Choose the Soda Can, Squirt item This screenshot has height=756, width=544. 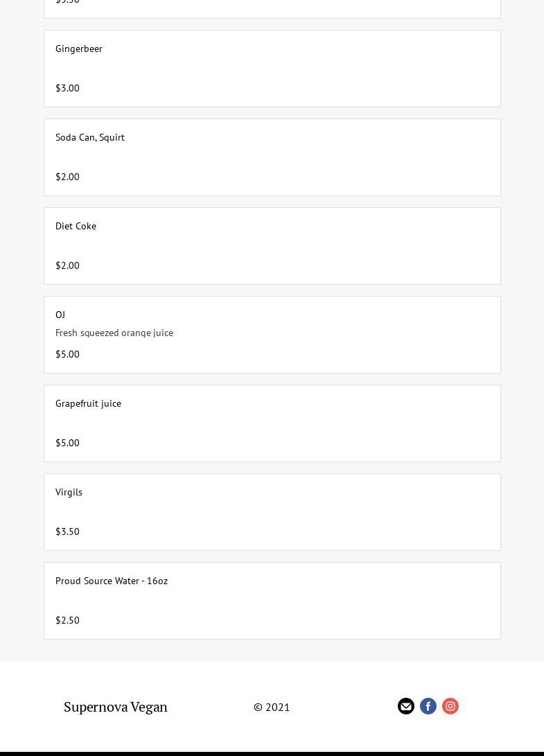90,137
